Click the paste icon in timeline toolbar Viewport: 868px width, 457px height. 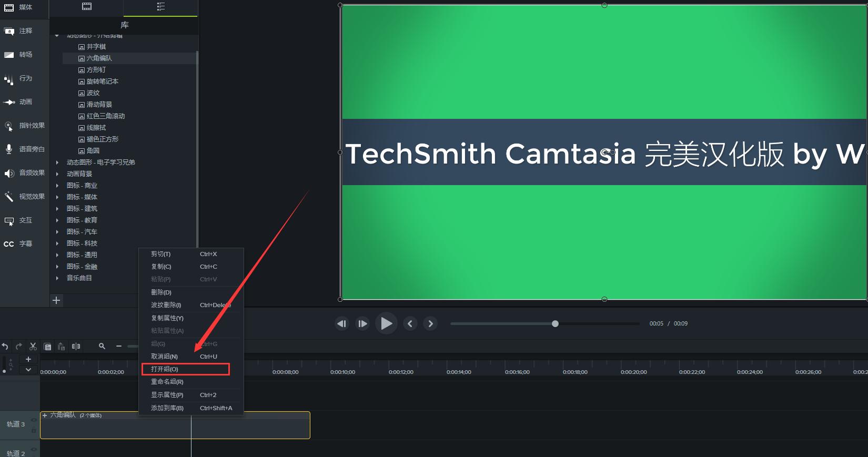click(x=62, y=346)
